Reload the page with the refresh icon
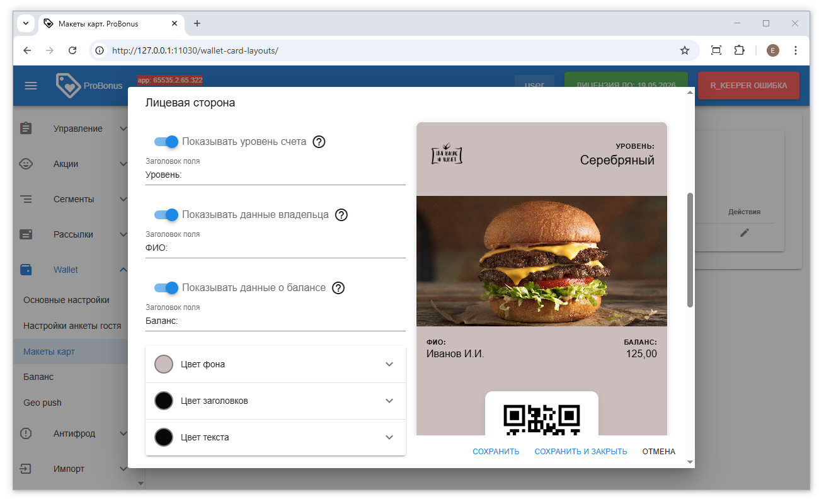The width and height of the screenshot is (819, 504). 72,50
